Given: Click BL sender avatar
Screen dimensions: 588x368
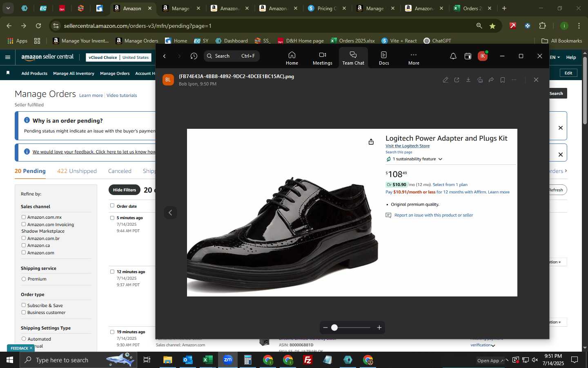Looking at the screenshot, I should tap(168, 80).
